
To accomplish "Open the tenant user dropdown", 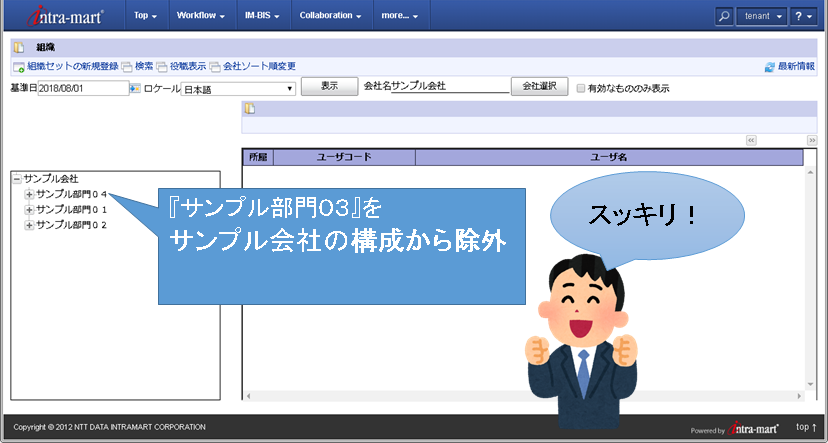I will [x=761, y=16].
